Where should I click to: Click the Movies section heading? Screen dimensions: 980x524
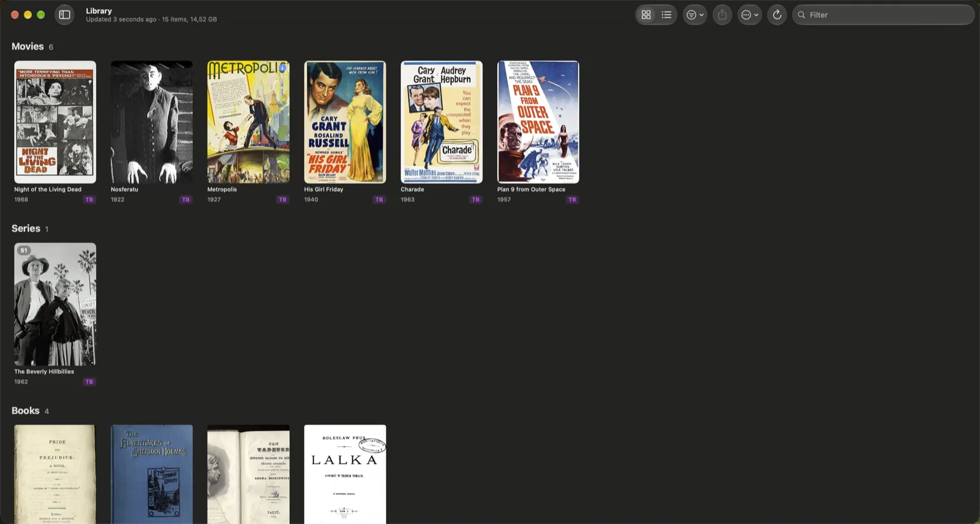(28, 47)
